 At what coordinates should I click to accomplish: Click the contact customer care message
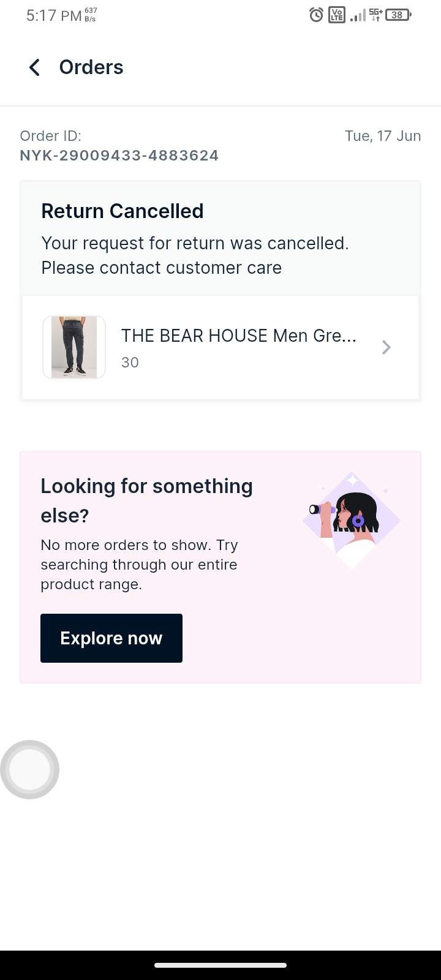point(195,255)
